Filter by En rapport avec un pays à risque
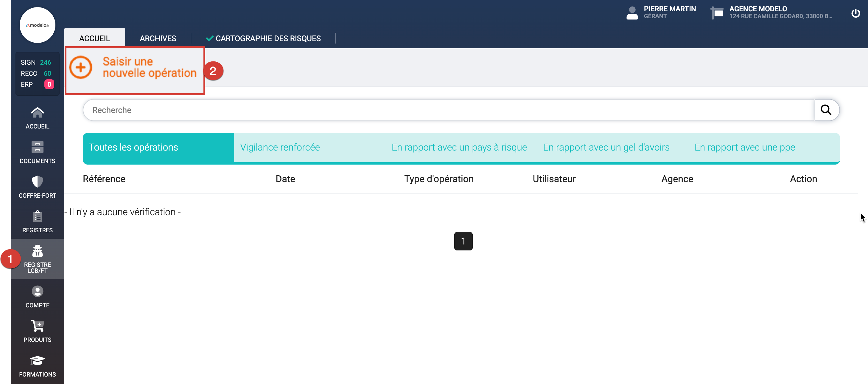 pyautogui.click(x=459, y=147)
